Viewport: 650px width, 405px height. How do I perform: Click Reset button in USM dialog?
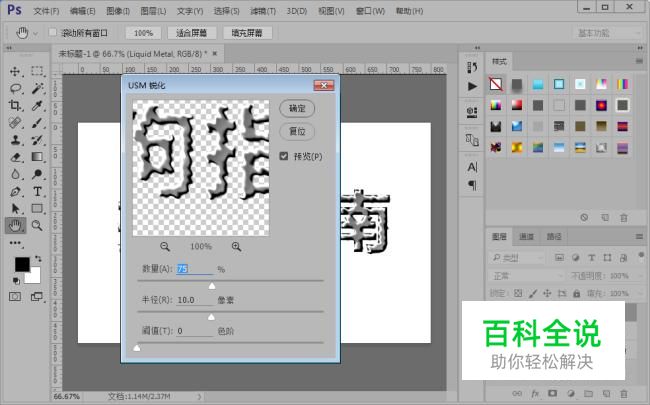click(297, 132)
